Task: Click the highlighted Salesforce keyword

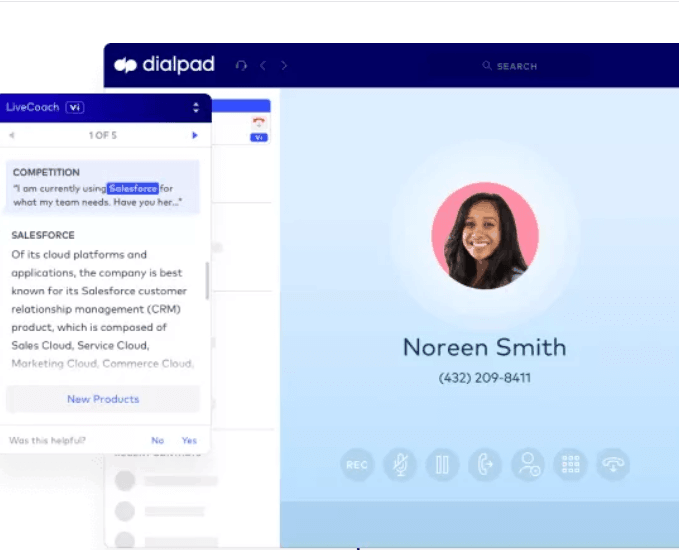Action: point(133,188)
